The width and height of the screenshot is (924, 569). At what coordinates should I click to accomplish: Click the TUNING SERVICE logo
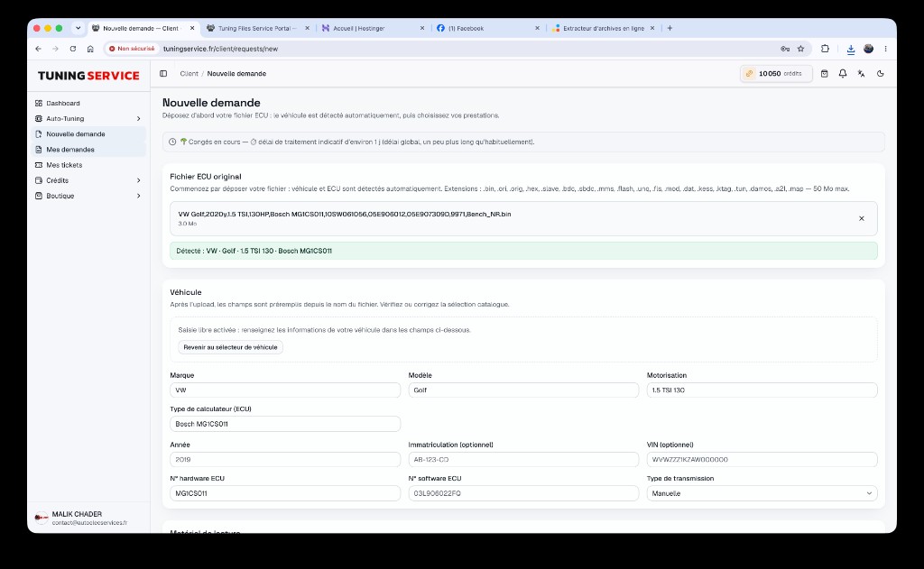[x=88, y=76]
